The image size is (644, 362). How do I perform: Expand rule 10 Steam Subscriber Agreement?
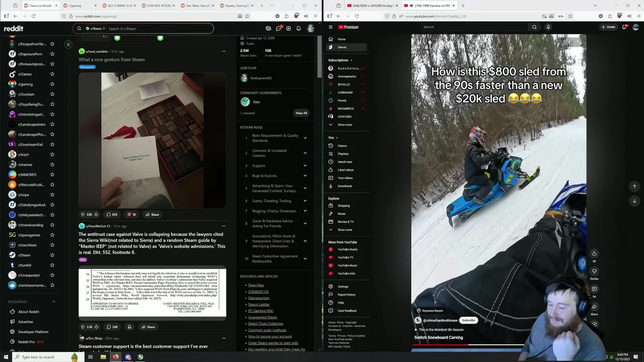pos(305,258)
